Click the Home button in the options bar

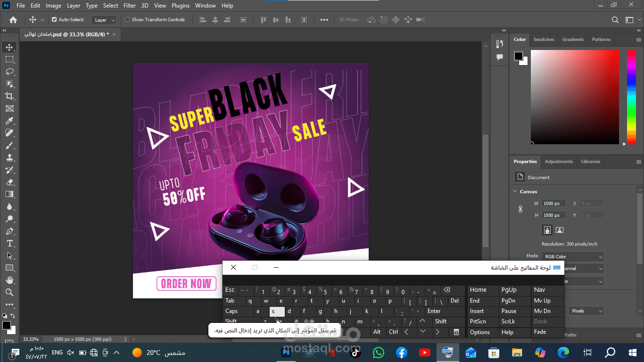coord(13,20)
